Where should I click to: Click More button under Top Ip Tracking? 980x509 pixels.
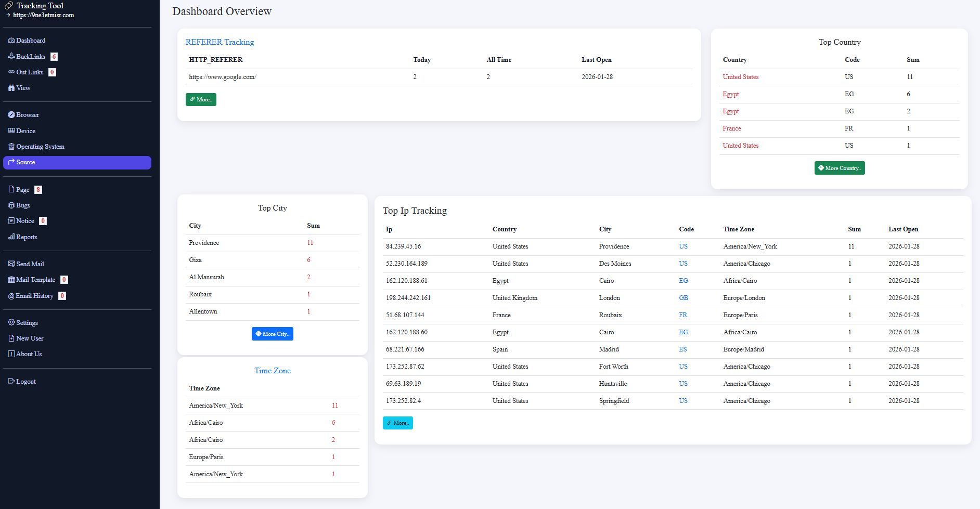(398, 423)
